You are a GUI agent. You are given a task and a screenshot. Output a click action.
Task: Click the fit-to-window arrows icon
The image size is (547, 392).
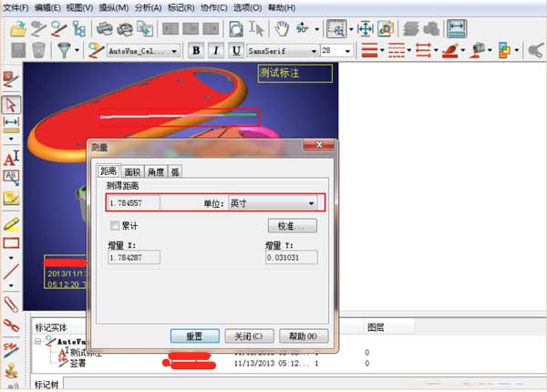tap(366, 28)
